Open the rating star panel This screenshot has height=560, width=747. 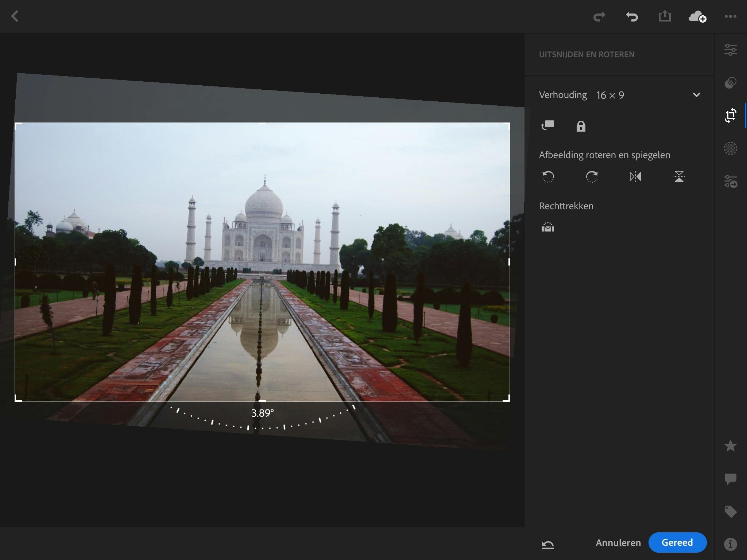click(730, 446)
